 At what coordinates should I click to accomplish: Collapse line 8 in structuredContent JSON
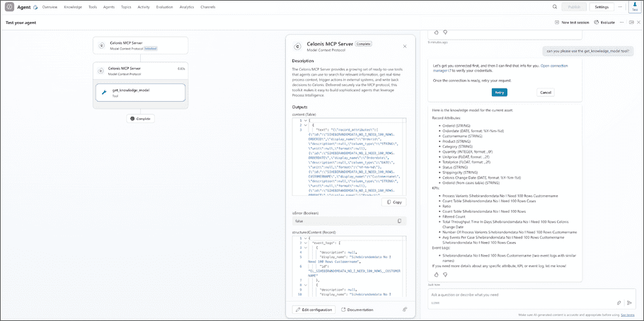(305, 284)
